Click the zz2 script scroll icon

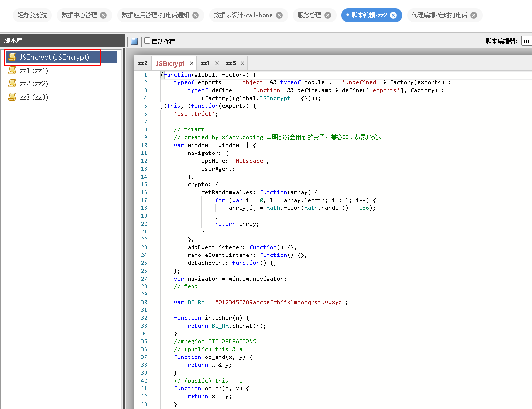pos(13,84)
